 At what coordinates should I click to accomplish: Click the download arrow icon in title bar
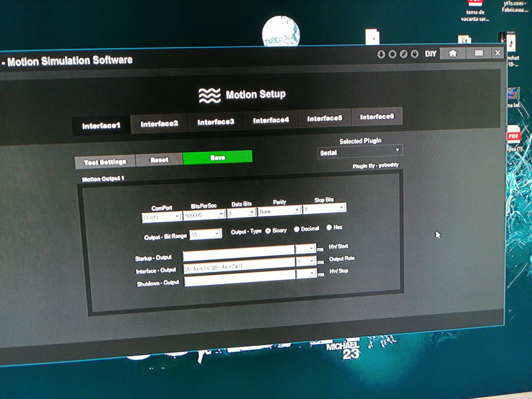pyautogui.click(x=381, y=54)
